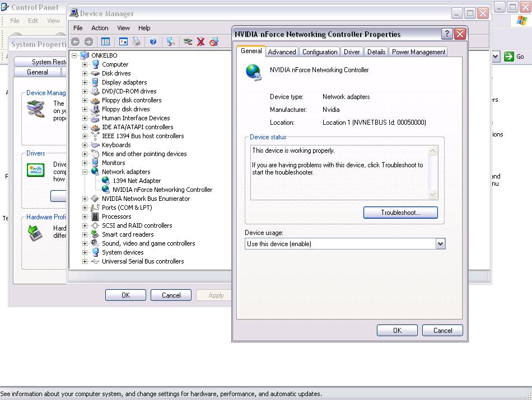The height and width of the screenshot is (400, 532).
Task: Collapse the Network adapters node
Action: (x=85, y=172)
